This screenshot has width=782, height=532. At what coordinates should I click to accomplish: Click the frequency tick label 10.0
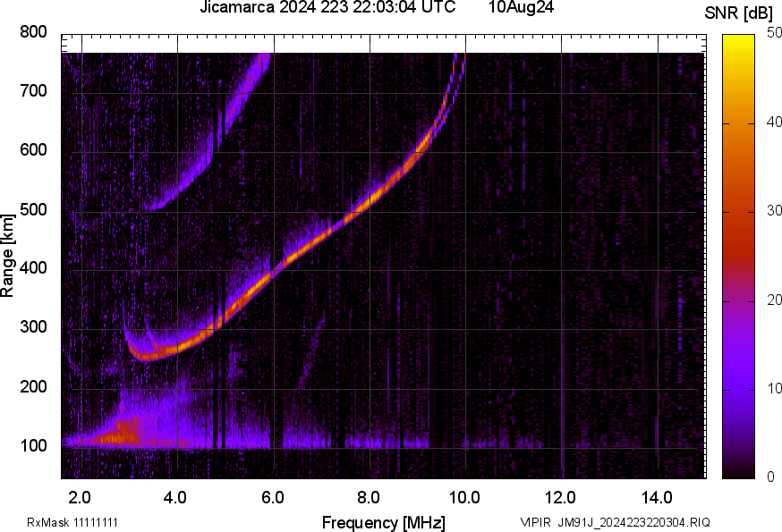(x=464, y=497)
